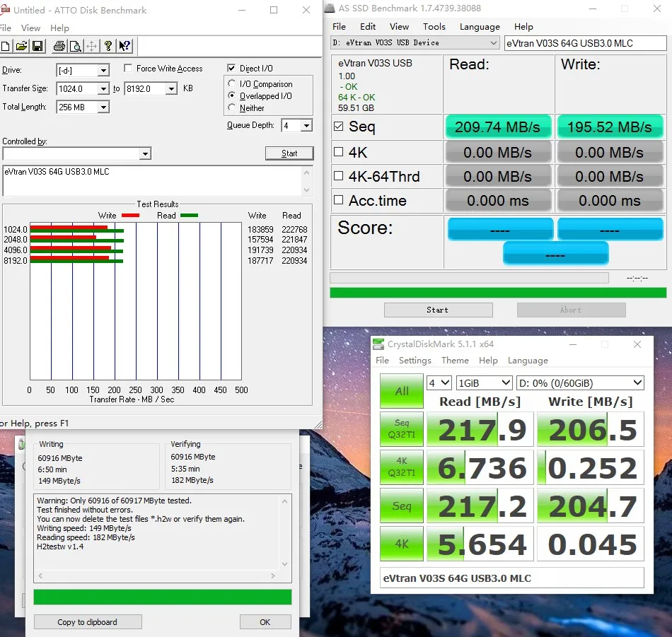
Task: Click the ATTO description scroll down arrow
Action: click(306, 189)
